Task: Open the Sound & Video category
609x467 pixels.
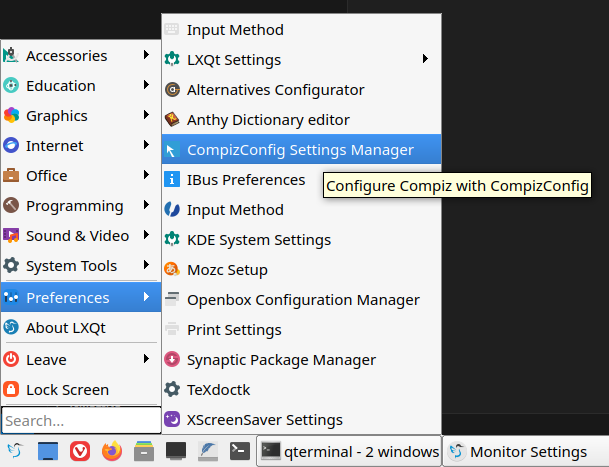Action: click(81, 235)
